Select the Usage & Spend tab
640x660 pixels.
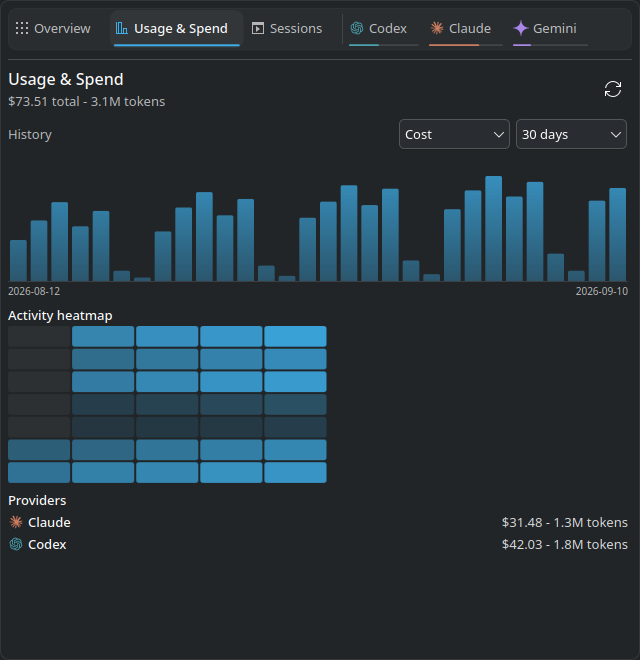177,29
